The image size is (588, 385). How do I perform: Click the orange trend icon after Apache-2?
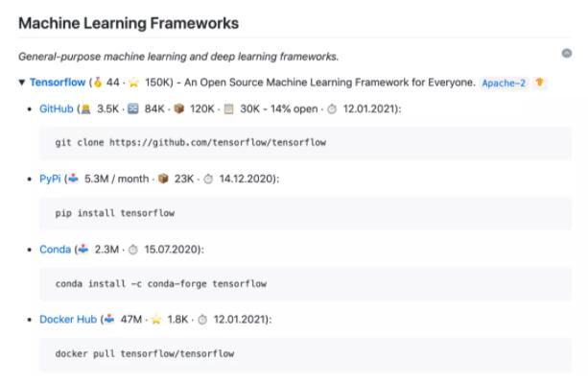pos(539,83)
